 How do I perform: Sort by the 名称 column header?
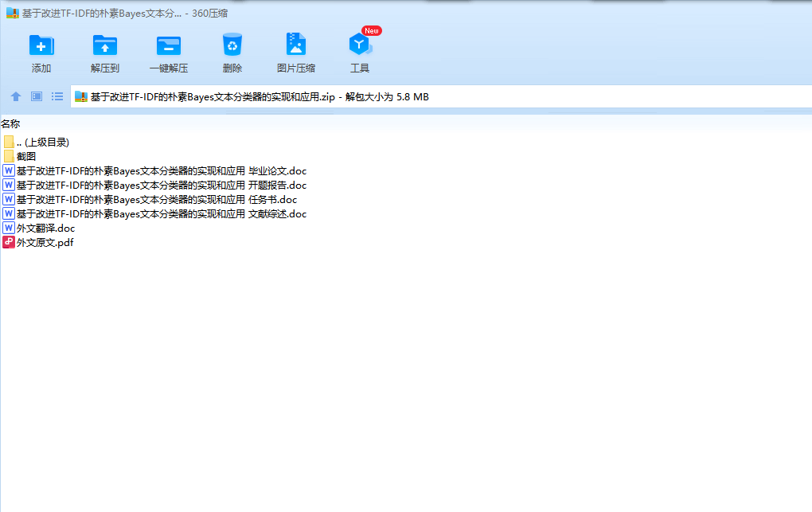pyautogui.click(x=10, y=124)
